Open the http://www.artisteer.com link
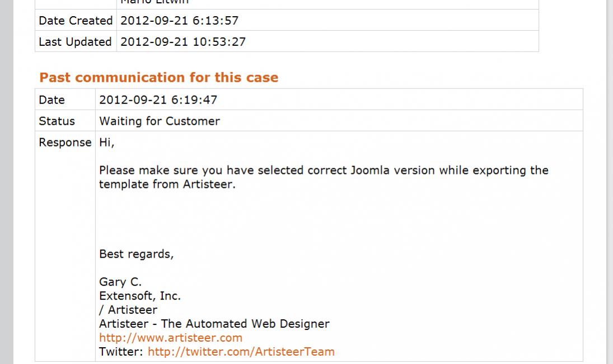The image size is (613, 364). [170, 338]
